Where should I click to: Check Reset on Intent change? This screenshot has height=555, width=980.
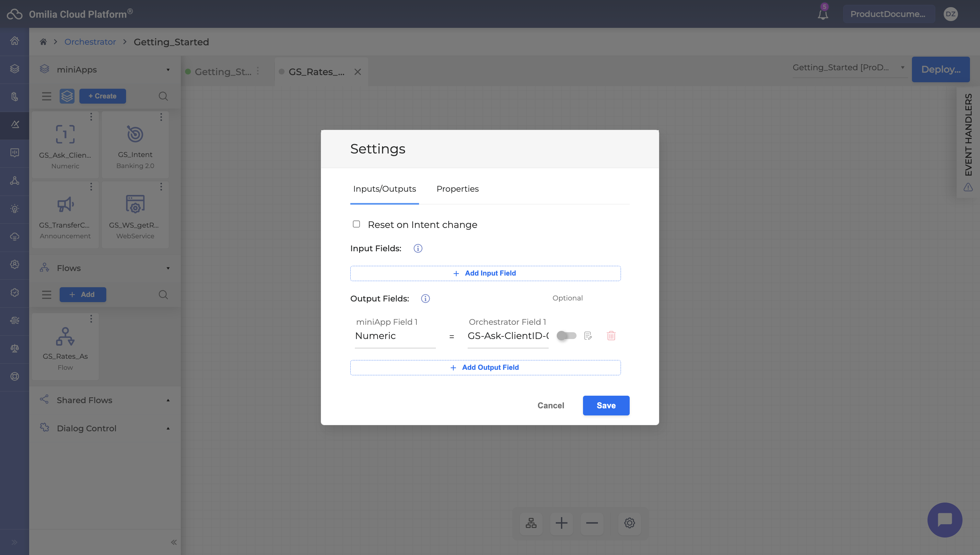(x=356, y=224)
